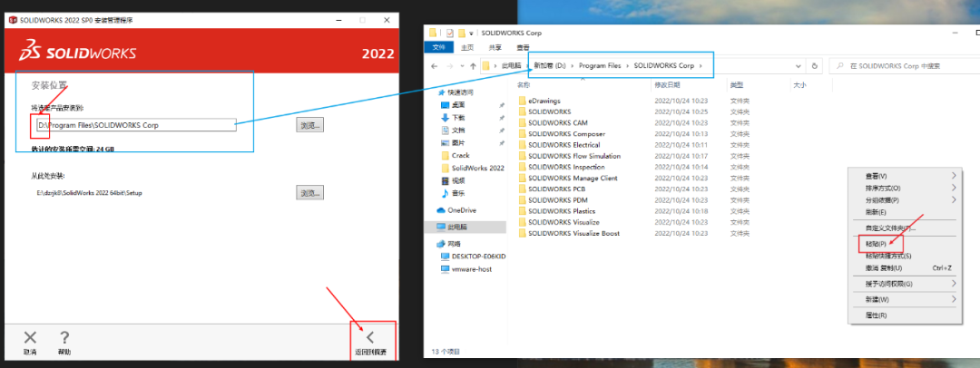This screenshot has height=368, width=980.
Task: Open the Home tab in Explorer
Action: (x=467, y=47)
